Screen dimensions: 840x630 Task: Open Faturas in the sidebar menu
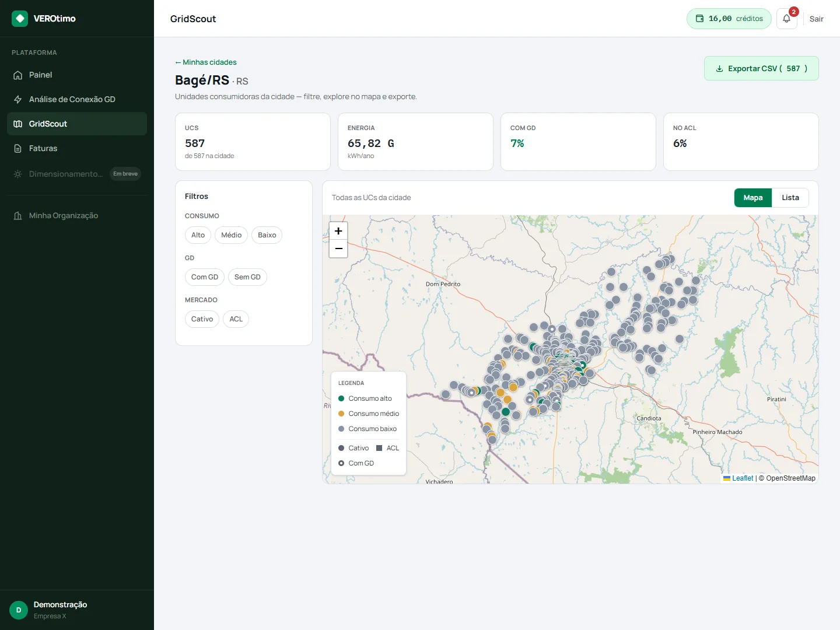coord(77,149)
